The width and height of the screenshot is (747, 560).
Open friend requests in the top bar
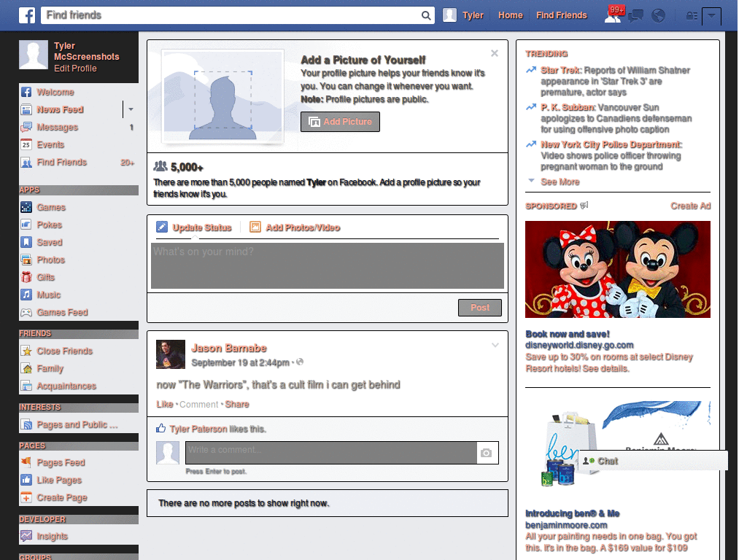pos(611,15)
